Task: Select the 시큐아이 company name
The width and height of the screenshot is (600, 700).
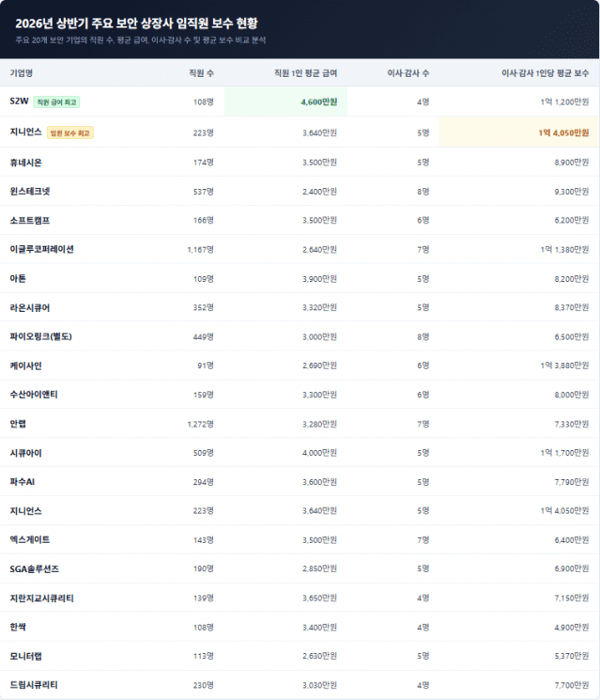Action: pyautogui.click(x=26, y=453)
